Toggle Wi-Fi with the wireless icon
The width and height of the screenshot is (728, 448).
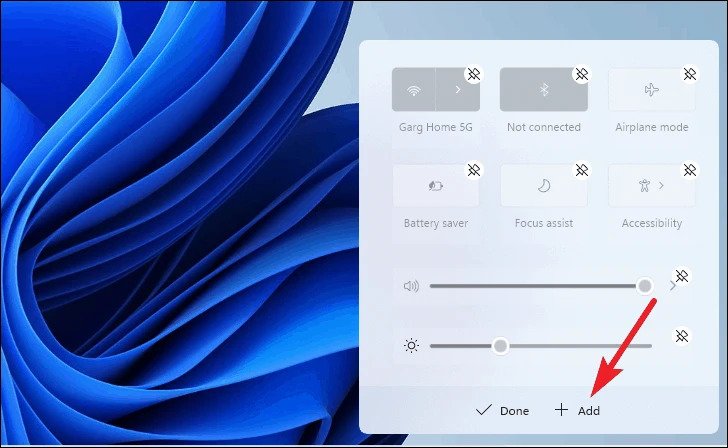(x=414, y=90)
